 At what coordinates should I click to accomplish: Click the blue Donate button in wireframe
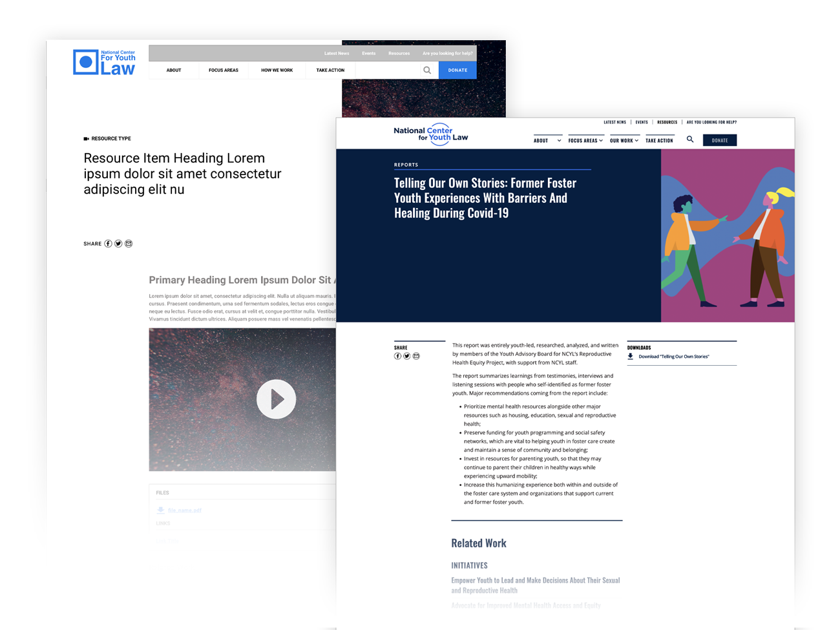click(457, 70)
